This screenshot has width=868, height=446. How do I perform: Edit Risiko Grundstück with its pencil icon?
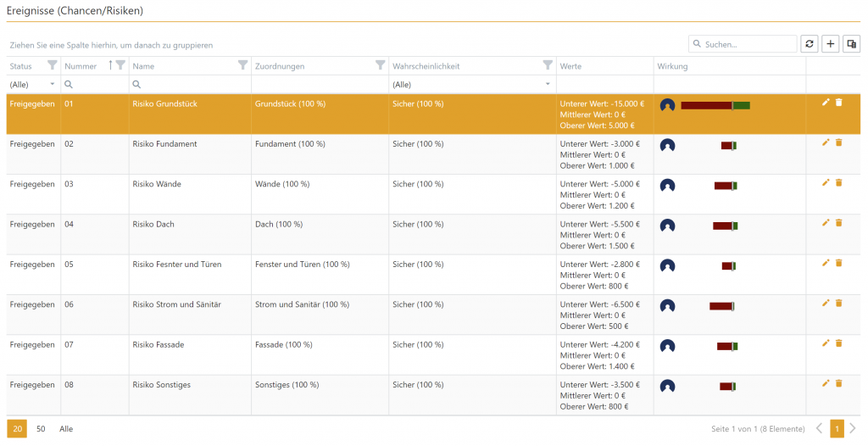[x=826, y=103]
